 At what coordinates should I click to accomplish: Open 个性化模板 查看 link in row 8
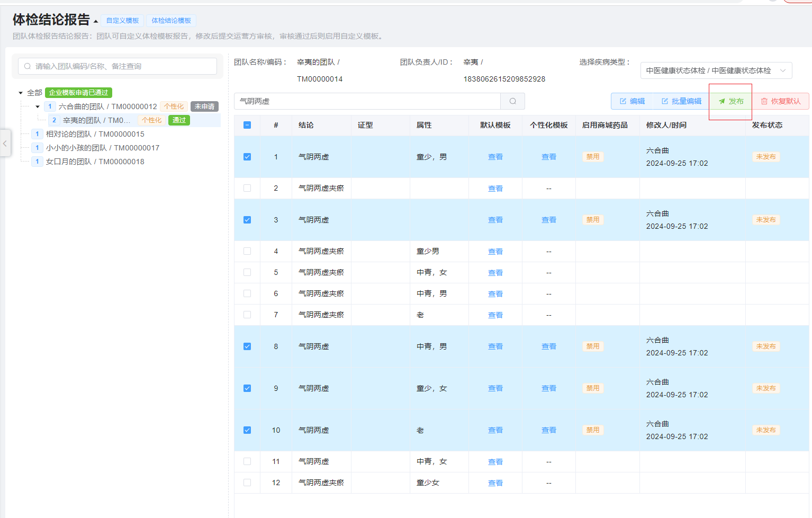[x=549, y=346]
